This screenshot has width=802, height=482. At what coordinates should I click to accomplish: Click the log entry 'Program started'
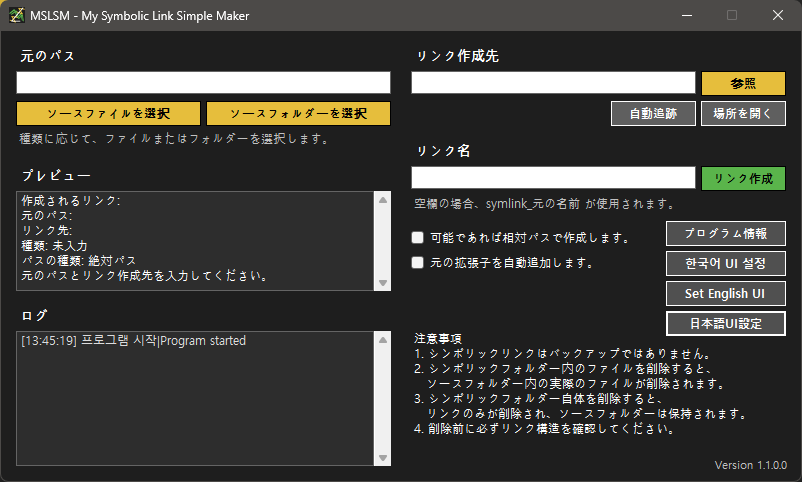[133, 341]
